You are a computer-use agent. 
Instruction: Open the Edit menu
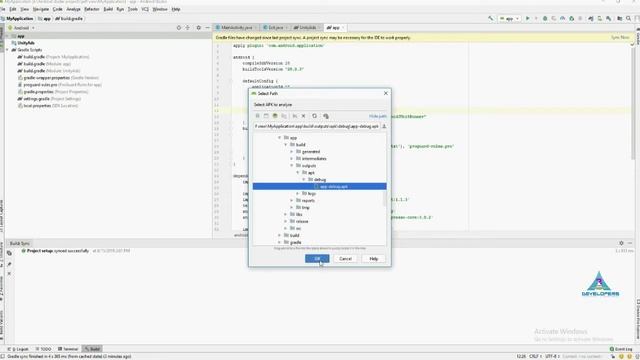(13, 9)
